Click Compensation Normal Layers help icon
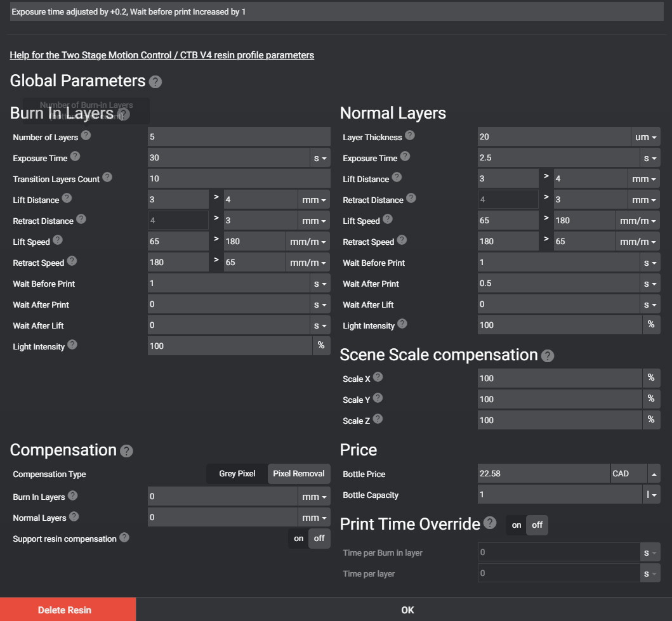 click(x=74, y=516)
